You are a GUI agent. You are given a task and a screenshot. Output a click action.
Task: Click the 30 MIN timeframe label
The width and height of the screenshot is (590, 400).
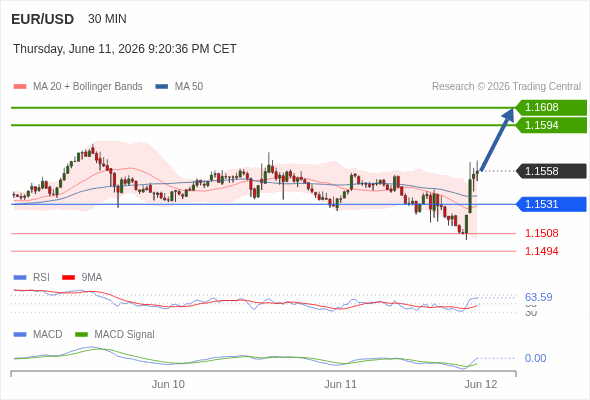[107, 19]
